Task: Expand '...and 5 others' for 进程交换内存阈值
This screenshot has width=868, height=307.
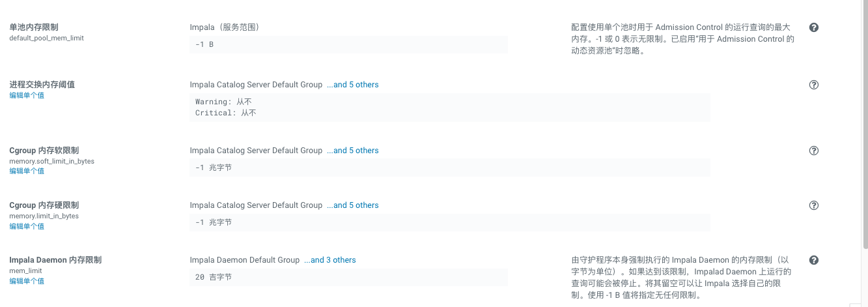Action: click(352, 85)
